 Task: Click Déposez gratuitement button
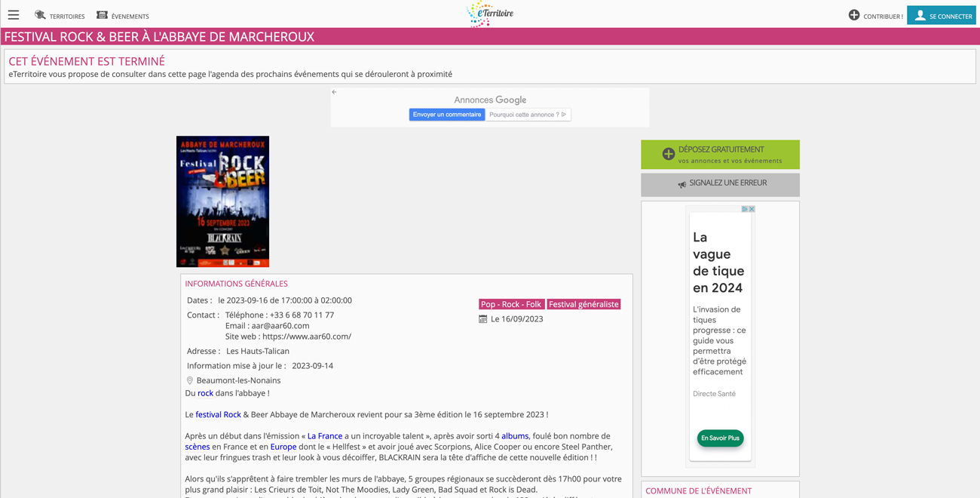point(720,155)
